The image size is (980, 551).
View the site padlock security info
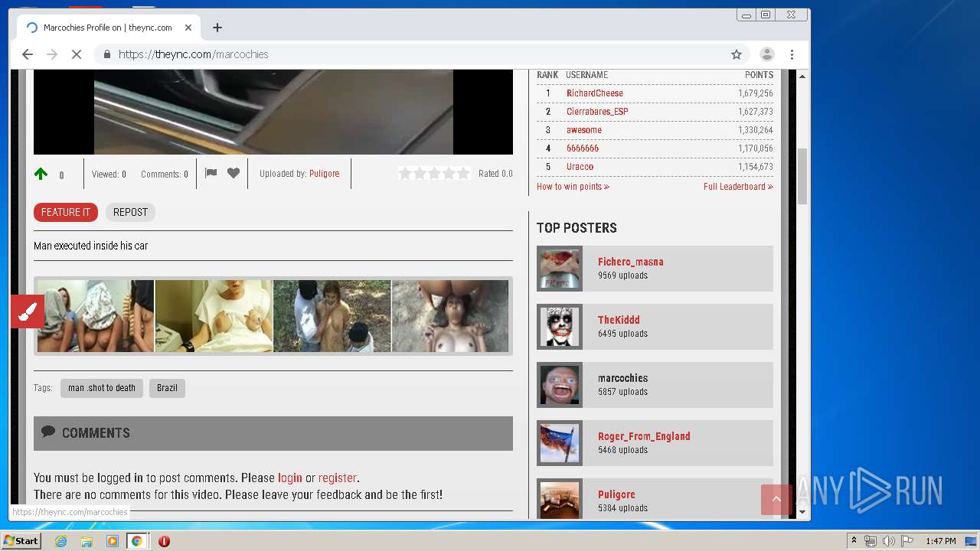pos(106,54)
